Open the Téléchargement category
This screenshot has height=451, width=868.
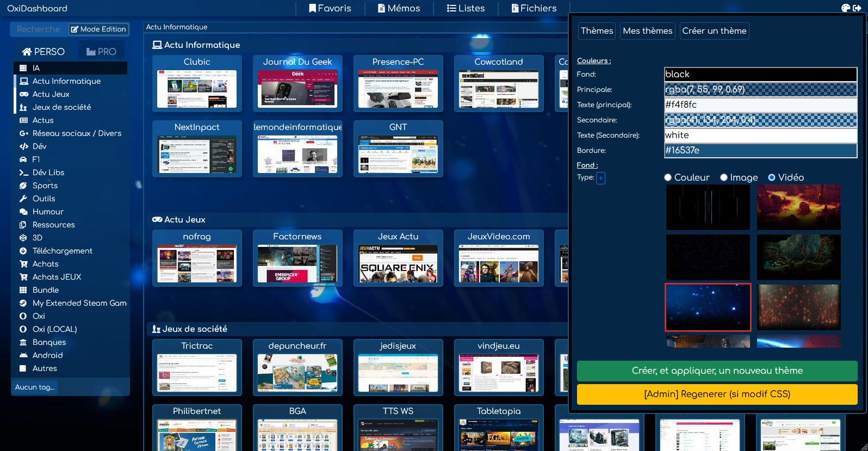point(71,251)
